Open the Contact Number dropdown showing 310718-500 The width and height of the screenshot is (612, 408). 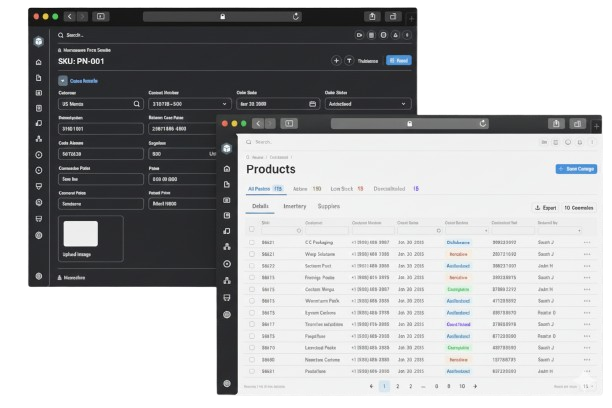(189, 104)
